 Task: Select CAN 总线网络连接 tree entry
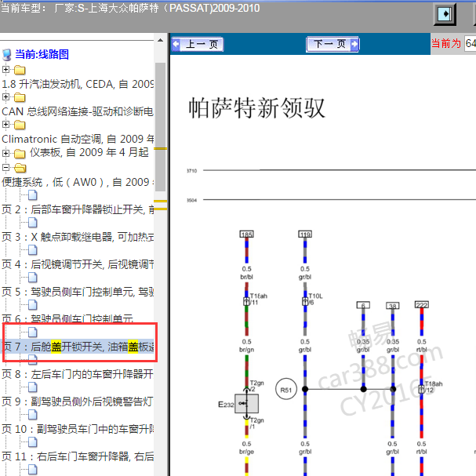[x=78, y=111]
